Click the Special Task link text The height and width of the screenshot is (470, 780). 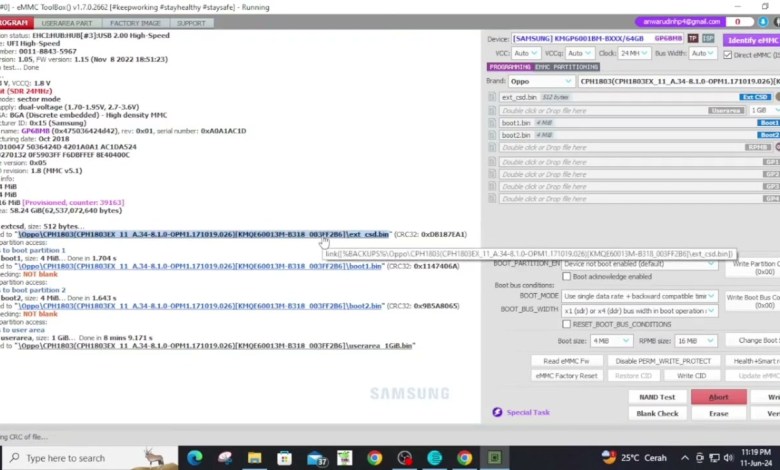click(528, 412)
